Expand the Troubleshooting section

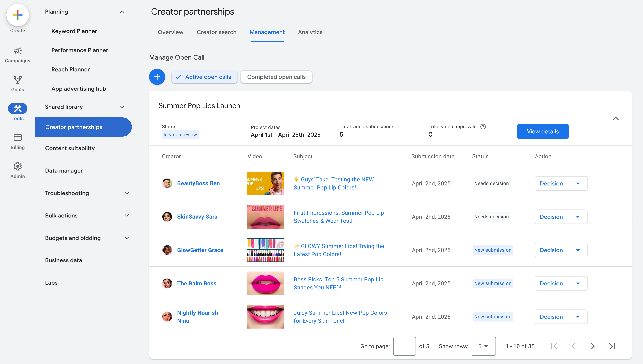127,193
